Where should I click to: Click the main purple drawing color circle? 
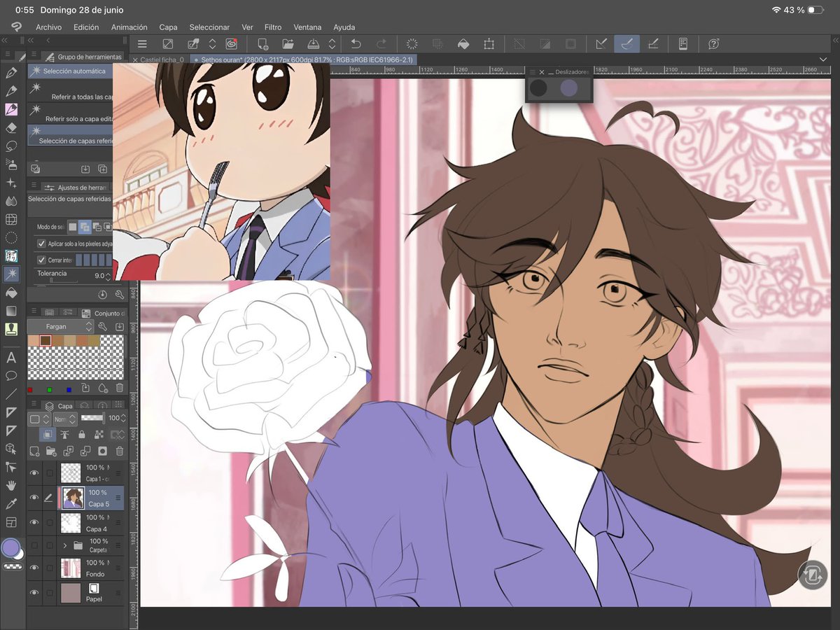[x=10, y=547]
